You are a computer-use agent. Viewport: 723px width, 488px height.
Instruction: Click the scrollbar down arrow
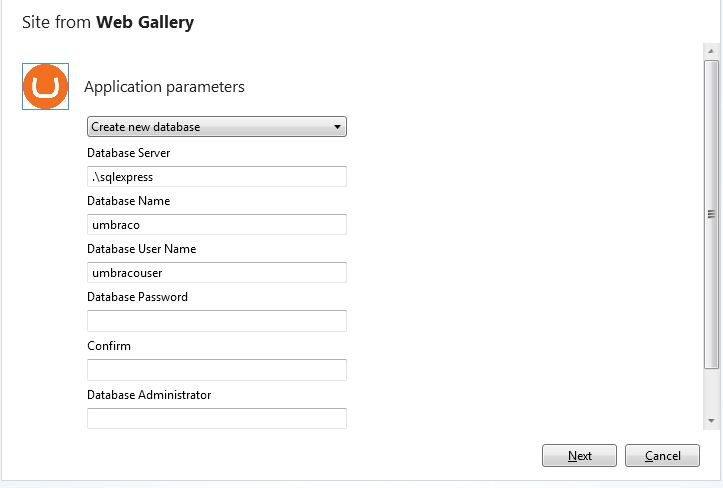711,421
